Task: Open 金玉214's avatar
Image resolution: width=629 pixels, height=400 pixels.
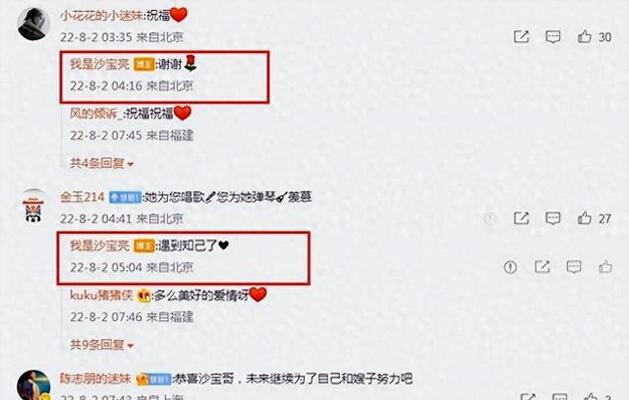Action: pos(34,206)
